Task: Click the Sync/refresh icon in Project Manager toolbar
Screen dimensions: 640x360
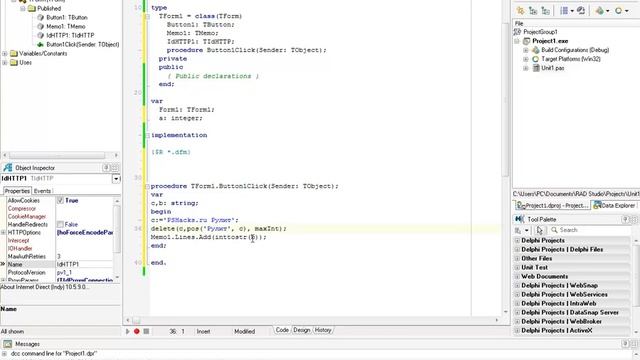Action: coord(581,11)
